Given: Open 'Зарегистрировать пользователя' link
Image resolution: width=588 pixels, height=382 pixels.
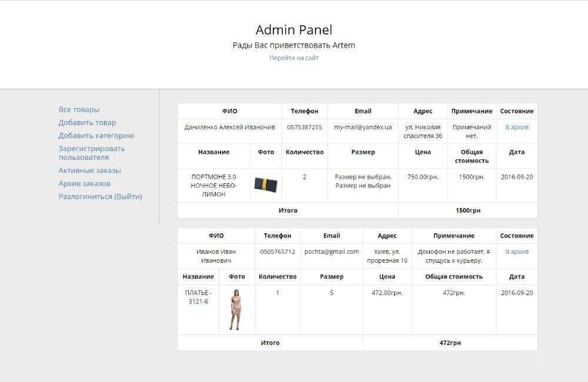Looking at the screenshot, I should point(92,153).
